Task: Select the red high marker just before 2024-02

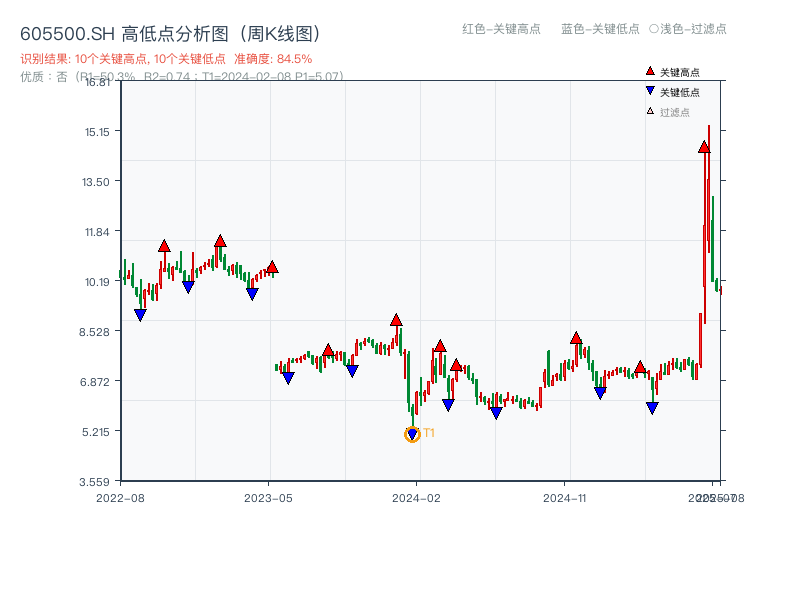Action: pos(396,320)
